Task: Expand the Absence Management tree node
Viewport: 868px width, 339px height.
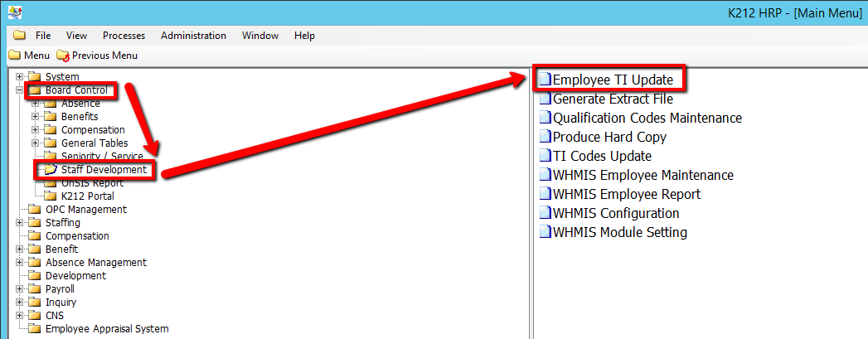Action: click(20, 263)
